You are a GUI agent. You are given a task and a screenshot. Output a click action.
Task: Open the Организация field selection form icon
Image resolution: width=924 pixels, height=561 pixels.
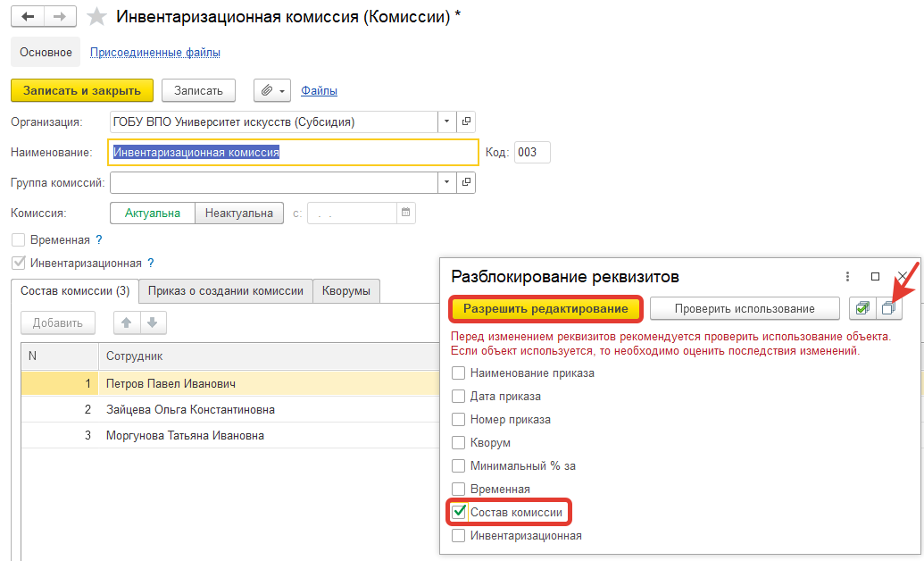pyautogui.click(x=466, y=122)
